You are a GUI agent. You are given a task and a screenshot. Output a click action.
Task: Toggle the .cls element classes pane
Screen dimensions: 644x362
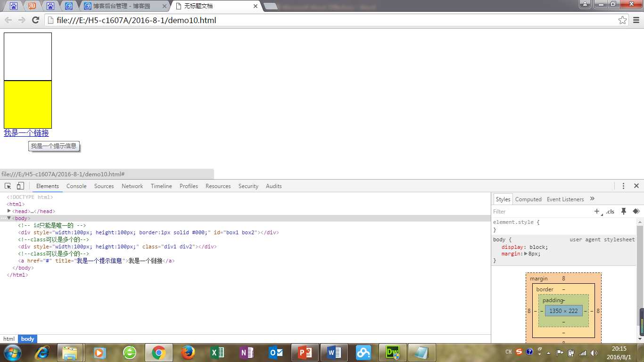[x=611, y=212]
